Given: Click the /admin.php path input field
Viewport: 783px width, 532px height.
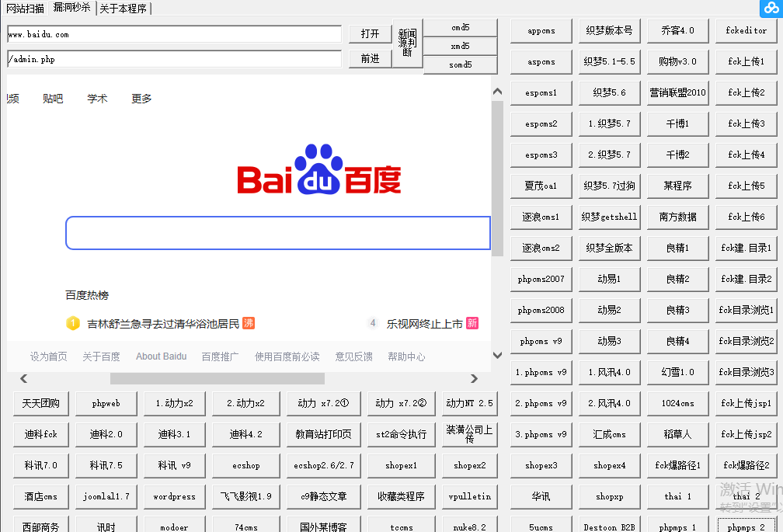Looking at the screenshot, I should [172, 57].
